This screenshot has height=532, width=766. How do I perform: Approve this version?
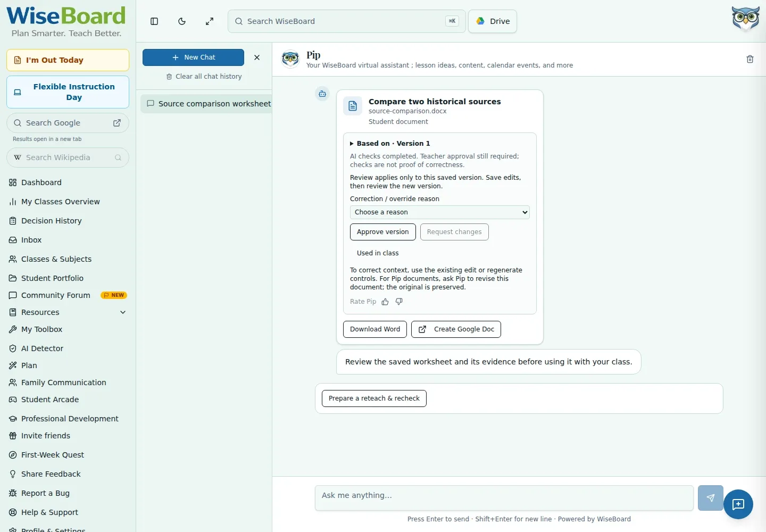383,232
